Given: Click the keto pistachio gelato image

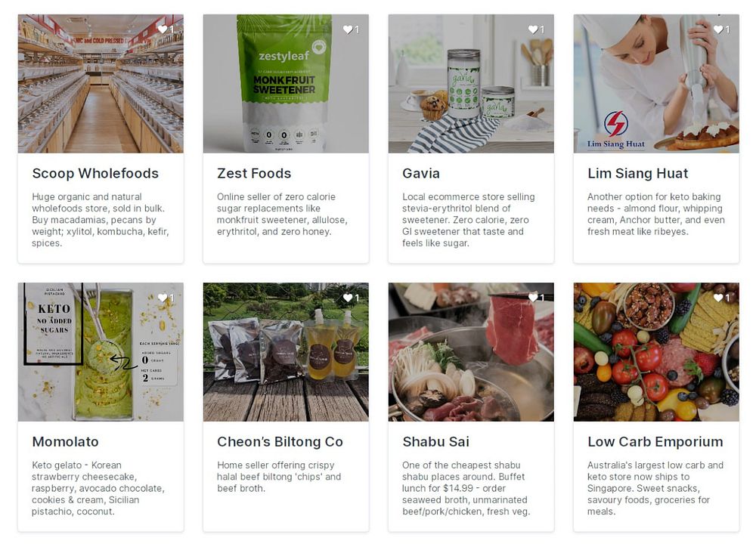Looking at the screenshot, I should [101, 352].
